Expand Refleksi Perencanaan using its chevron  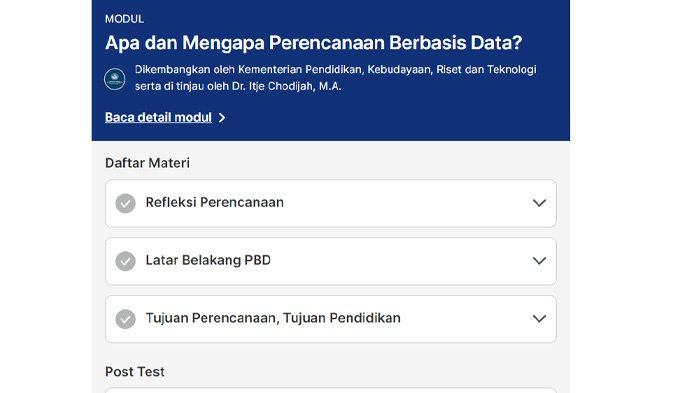(x=539, y=203)
